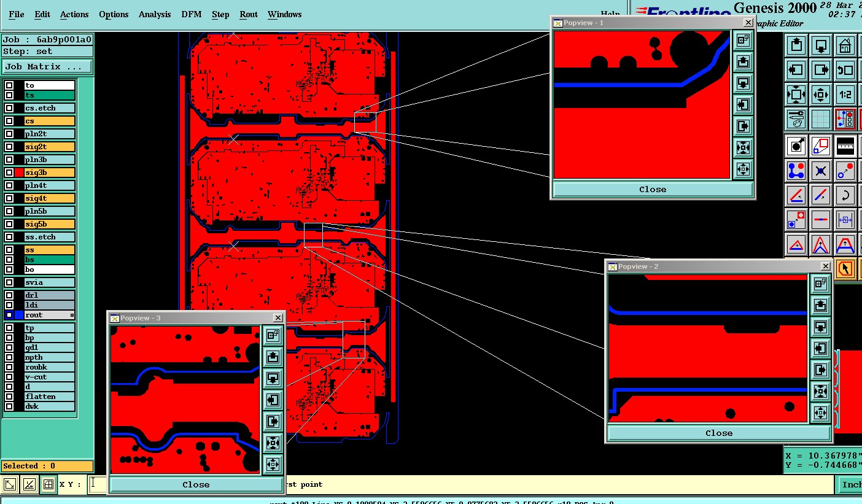Pan the main view down
Viewport: 862px width, 504px height.
pyautogui.click(x=821, y=45)
